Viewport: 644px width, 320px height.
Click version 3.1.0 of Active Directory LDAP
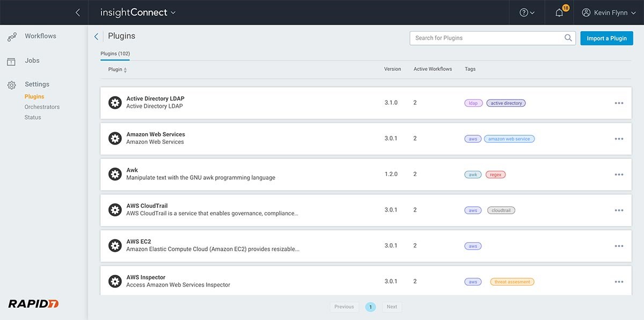point(391,103)
